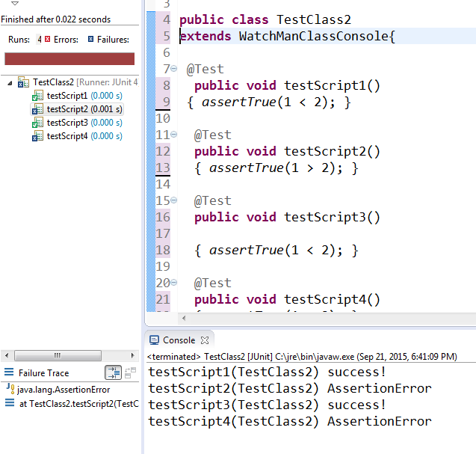Click the @Test annotation on line 7
The width and height of the screenshot is (476, 454).
[x=205, y=69]
